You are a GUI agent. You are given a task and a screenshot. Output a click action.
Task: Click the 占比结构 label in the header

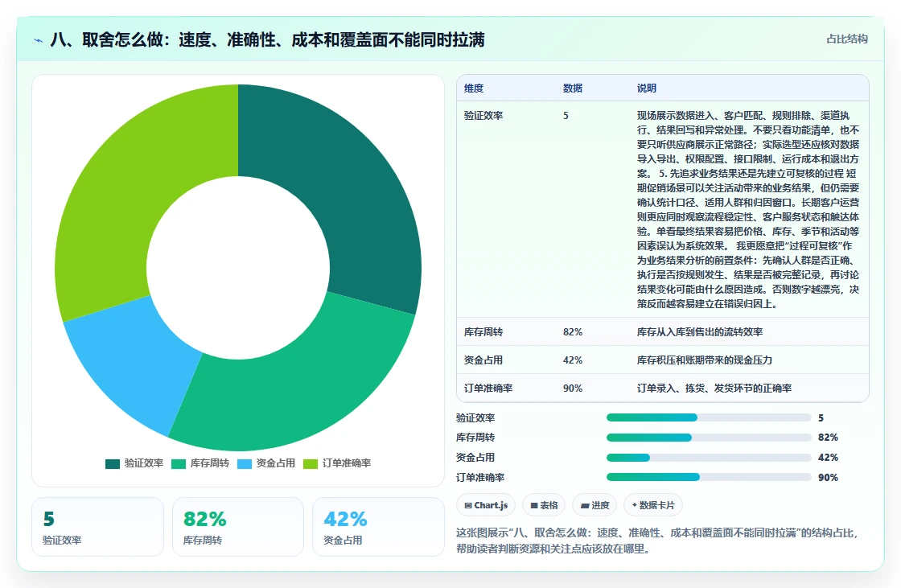pyautogui.click(x=847, y=39)
